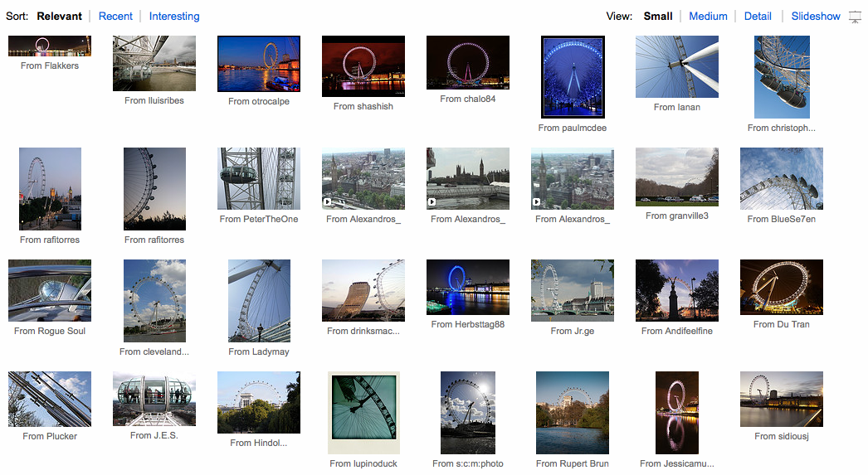The width and height of the screenshot is (868, 475).
Task: Switch to Detail view
Action: point(758,17)
